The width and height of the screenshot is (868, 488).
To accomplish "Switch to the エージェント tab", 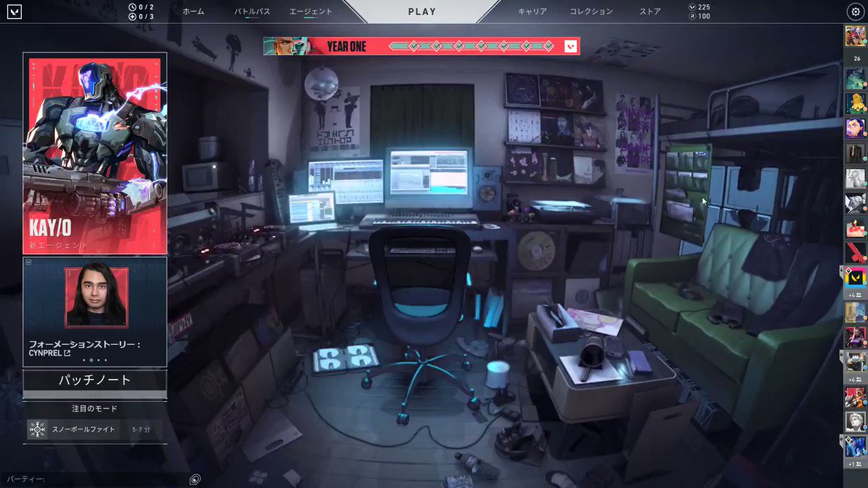I will [311, 12].
